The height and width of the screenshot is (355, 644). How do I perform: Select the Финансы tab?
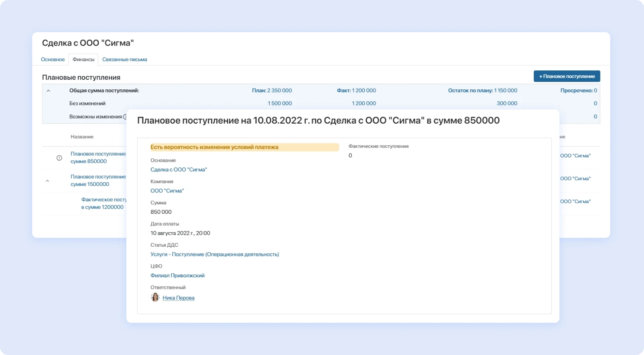pos(83,60)
